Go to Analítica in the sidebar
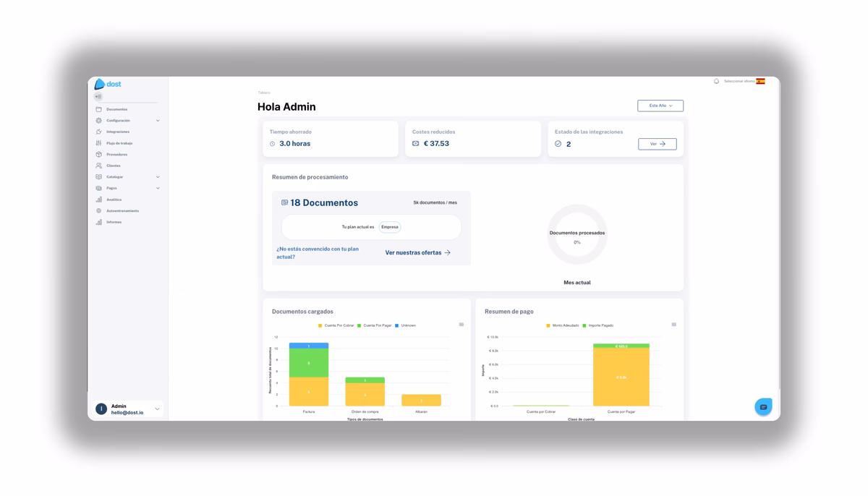Screen dimensions: 868x496 [114, 200]
